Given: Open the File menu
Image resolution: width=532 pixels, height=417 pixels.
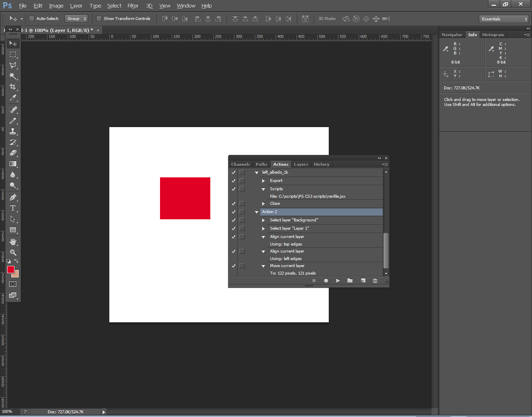Looking at the screenshot, I should coord(22,6).
